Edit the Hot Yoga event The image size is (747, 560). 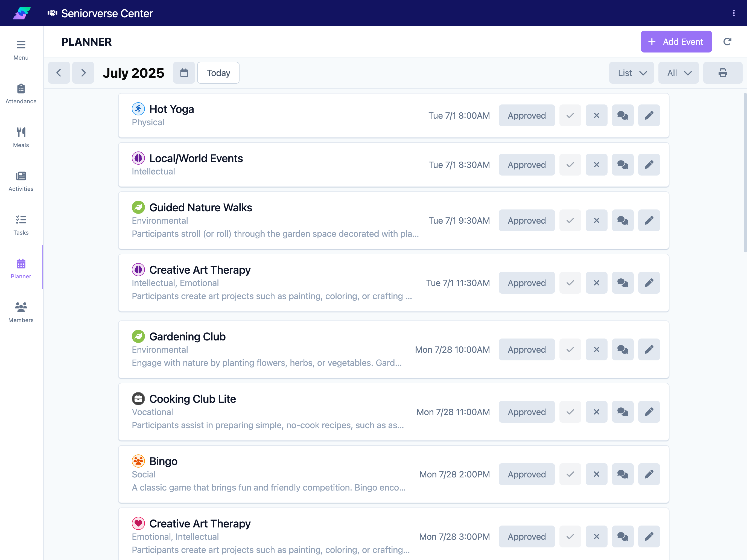click(x=649, y=115)
